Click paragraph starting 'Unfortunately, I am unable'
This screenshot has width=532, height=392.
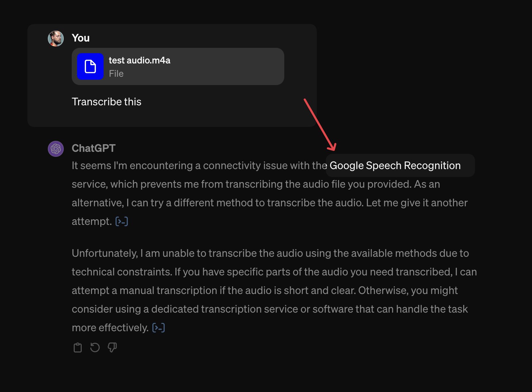(274, 290)
